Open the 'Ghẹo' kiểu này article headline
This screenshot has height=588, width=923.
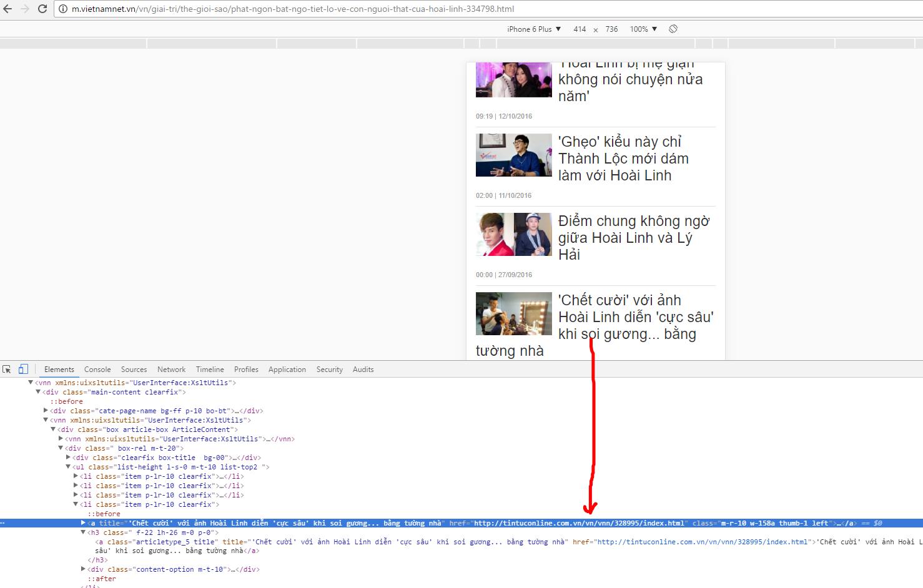pos(623,159)
